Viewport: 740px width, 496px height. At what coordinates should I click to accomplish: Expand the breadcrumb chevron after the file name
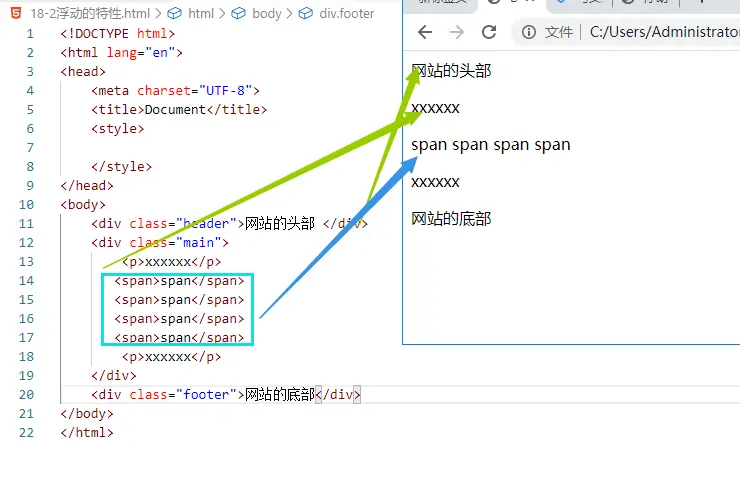[x=158, y=13]
